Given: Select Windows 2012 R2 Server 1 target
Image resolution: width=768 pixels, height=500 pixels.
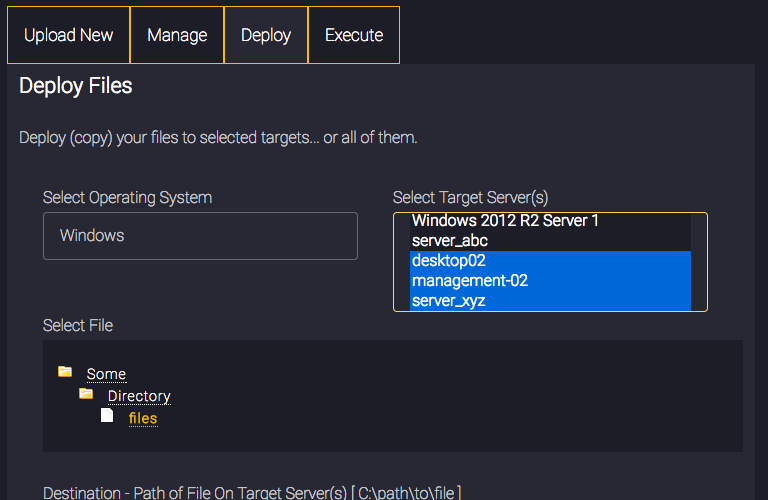Looking at the screenshot, I should coord(551,221).
